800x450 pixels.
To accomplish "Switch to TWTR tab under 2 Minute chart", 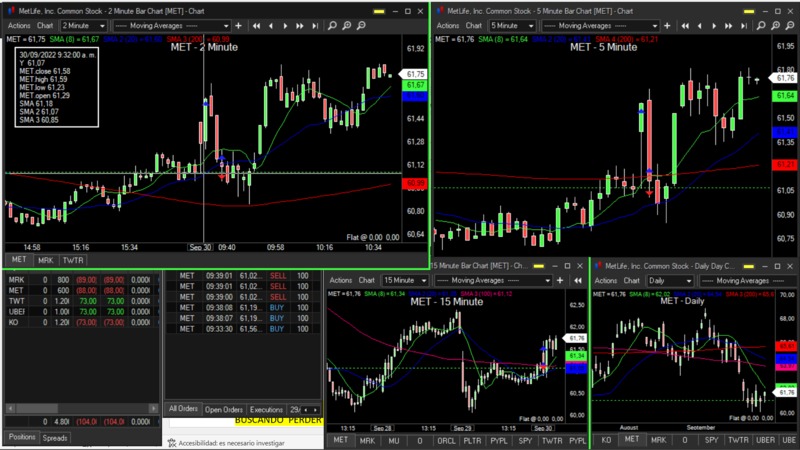I will coord(73,259).
